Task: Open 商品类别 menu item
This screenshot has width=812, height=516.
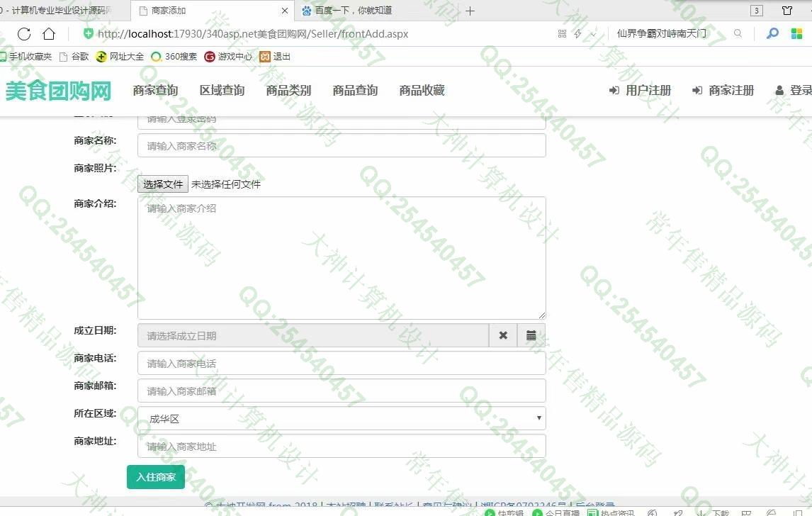Action: (288, 91)
